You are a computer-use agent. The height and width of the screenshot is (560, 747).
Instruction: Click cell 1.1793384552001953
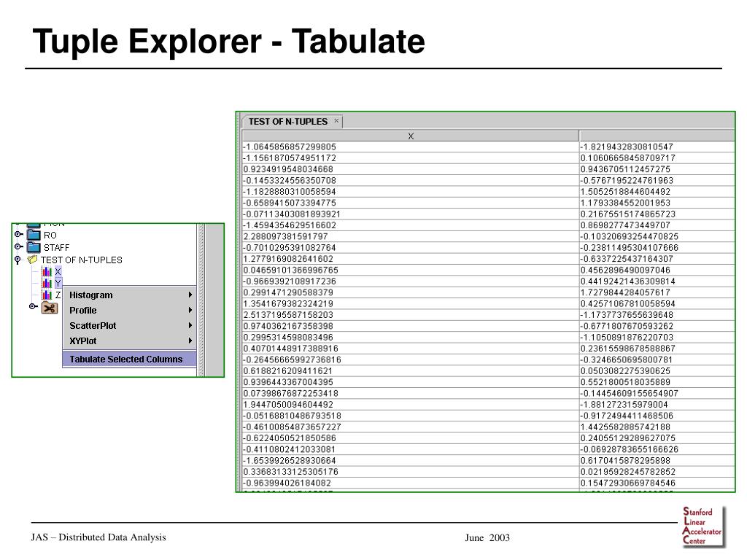pos(657,203)
